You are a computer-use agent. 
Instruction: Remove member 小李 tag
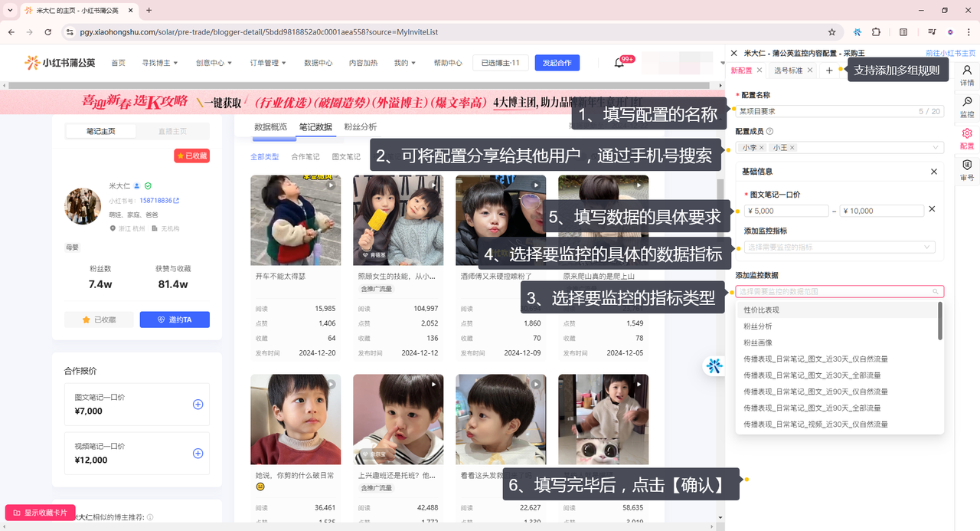[x=762, y=148]
